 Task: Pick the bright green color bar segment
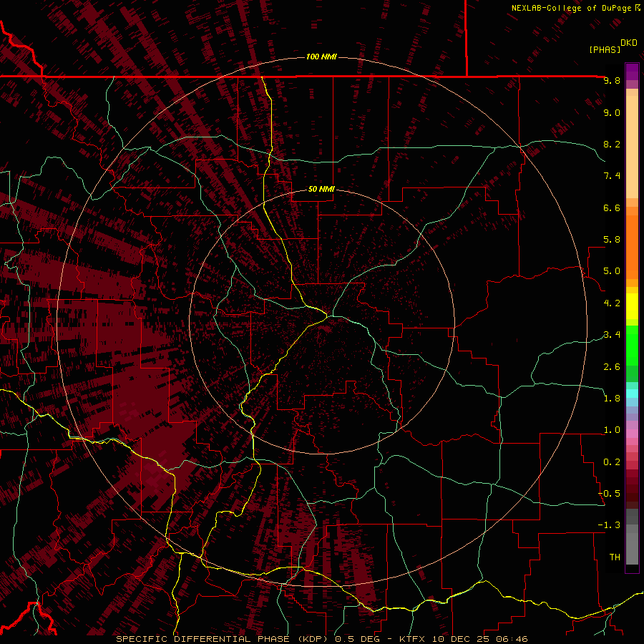[632, 346]
